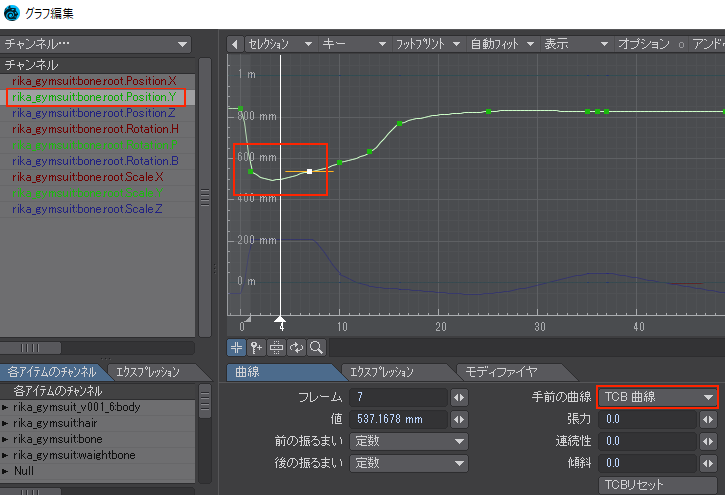Select channel bone.root.Scale.X
The height and width of the screenshot is (495, 725).
(x=97, y=177)
